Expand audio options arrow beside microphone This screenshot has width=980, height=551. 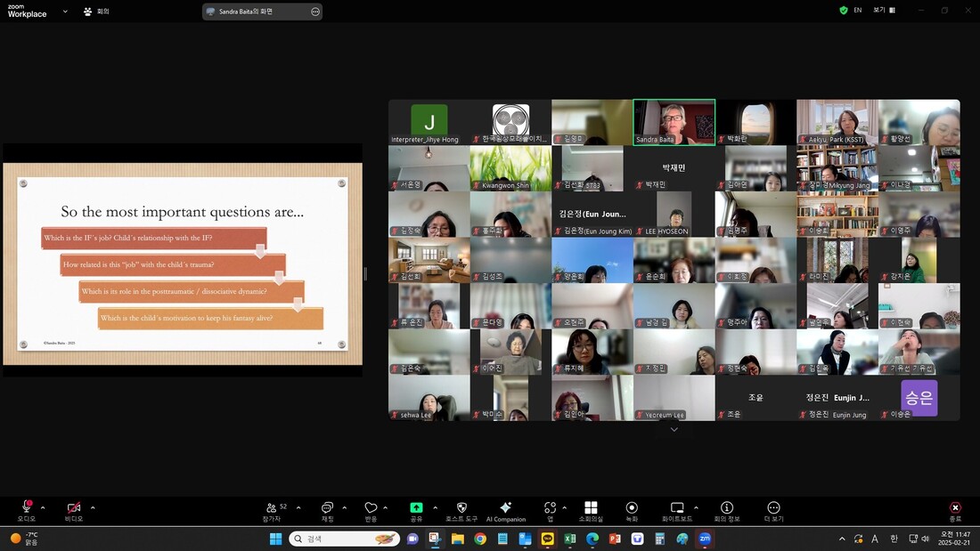pyautogui.click(x=43, y=507)
